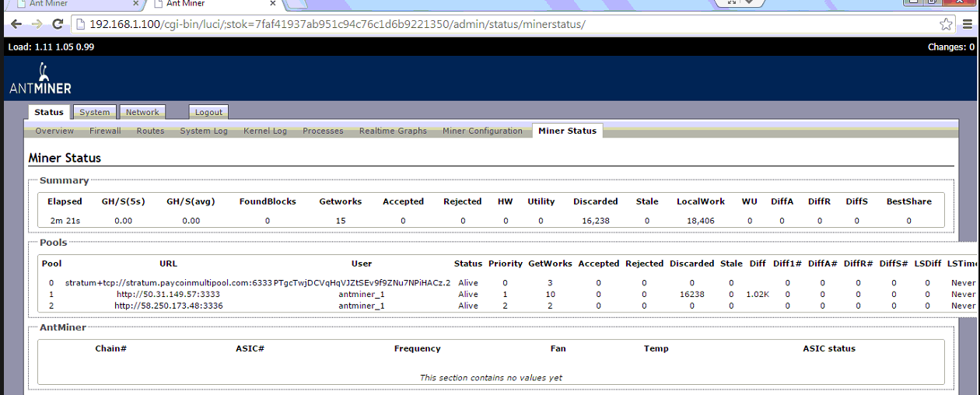Open the Miner Configuration sub-tab
The height and width of the screenshot is (395, 980).
pyautogui.click(x=482, y=131)
